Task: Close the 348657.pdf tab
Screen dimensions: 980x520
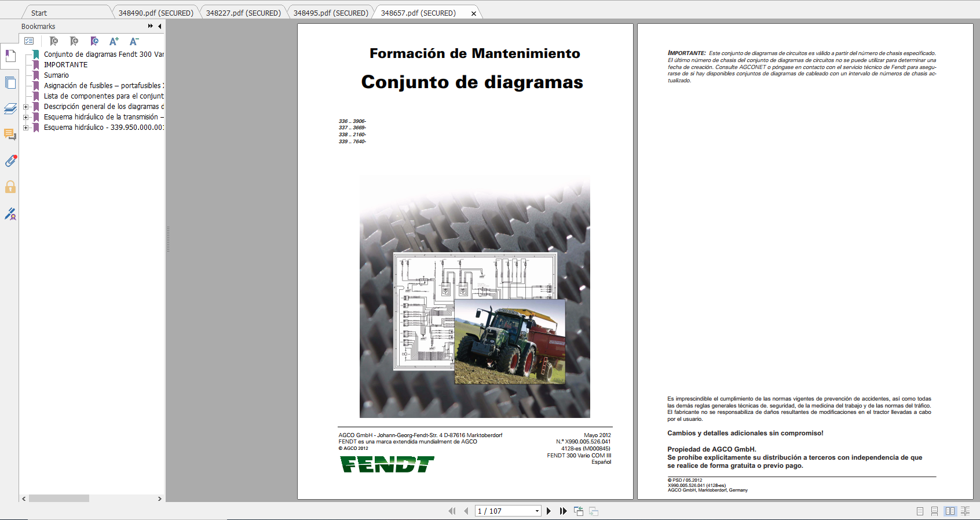Action: [x=474, y=13]
